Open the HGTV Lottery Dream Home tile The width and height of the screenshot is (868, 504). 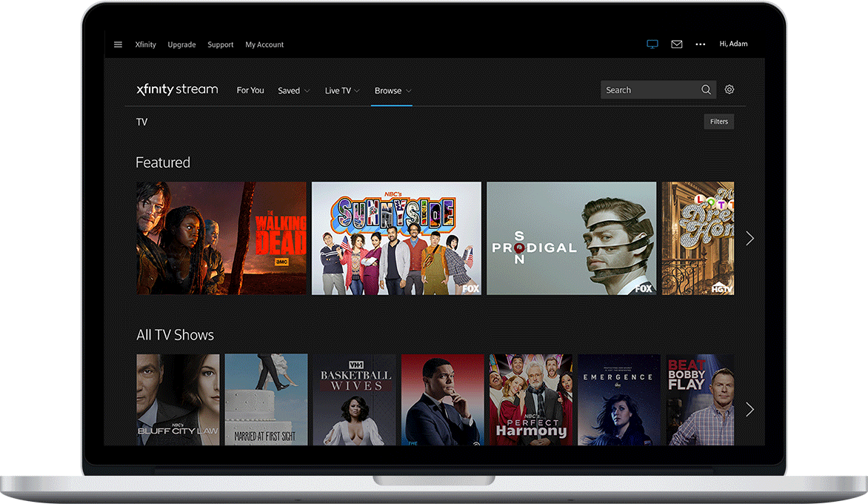(x=698, y=238)
